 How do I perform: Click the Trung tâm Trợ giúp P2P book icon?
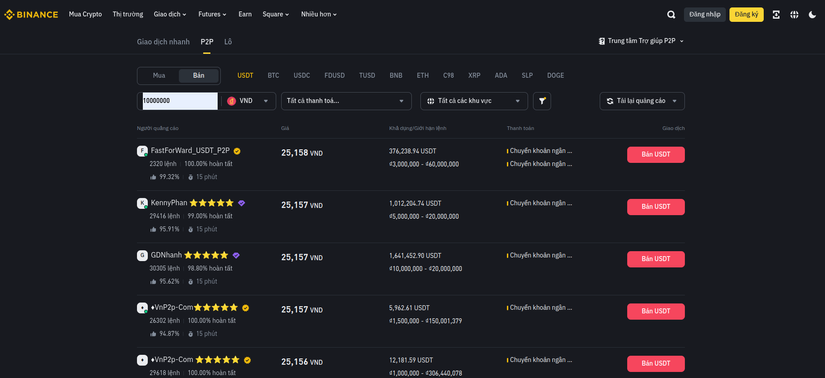coord(602,41)
